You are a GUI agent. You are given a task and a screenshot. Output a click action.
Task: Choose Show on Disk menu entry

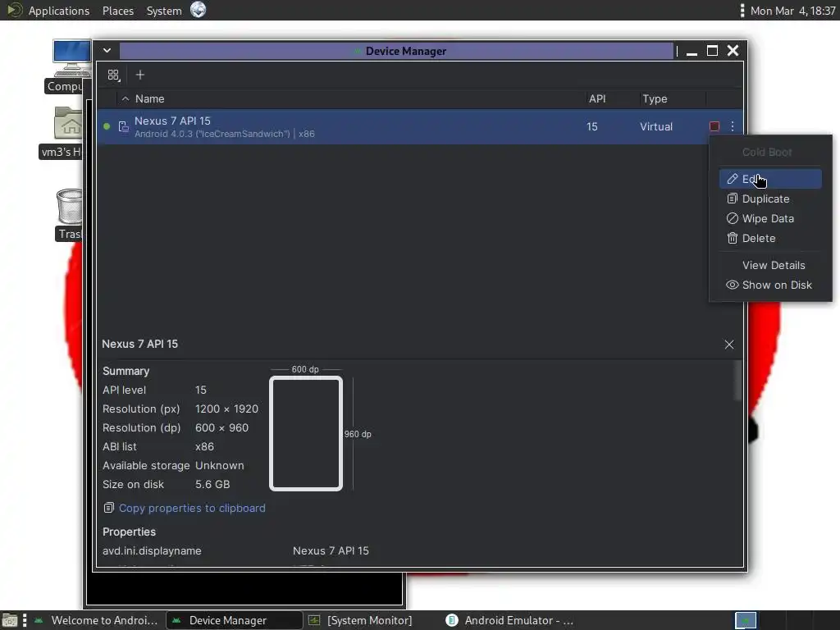coord(769,285)
